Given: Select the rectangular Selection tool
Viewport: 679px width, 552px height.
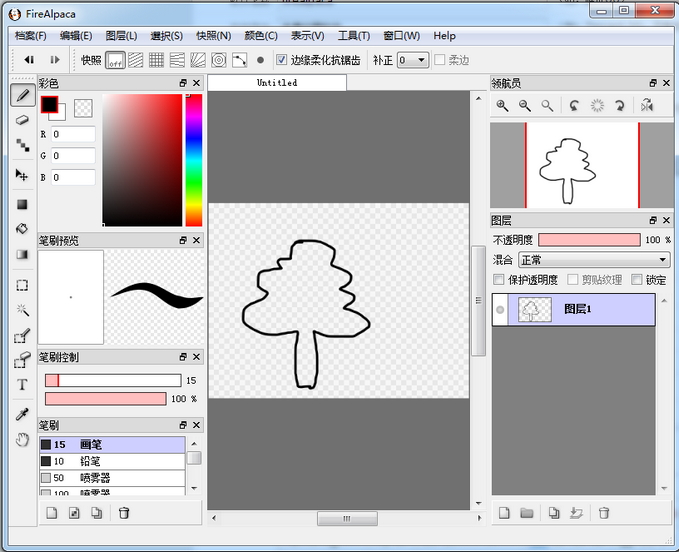Looking at the screenshot, I should (x=22, y=285).
